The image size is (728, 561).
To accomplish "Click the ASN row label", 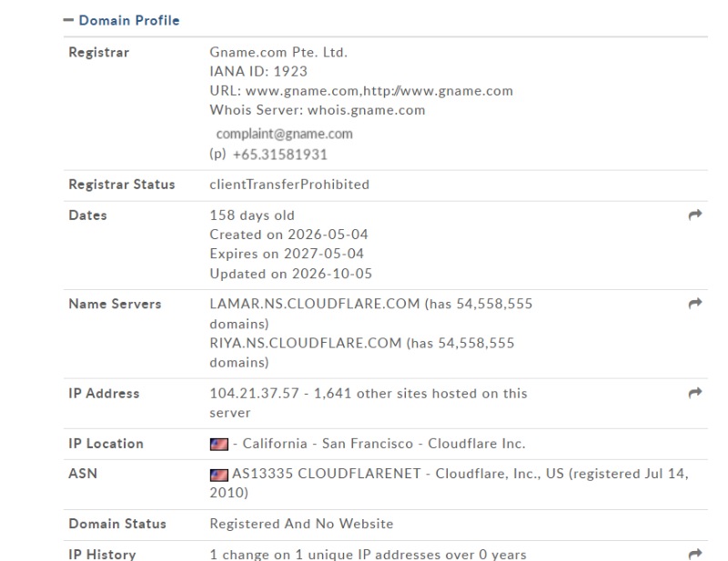I will (83, 474).
